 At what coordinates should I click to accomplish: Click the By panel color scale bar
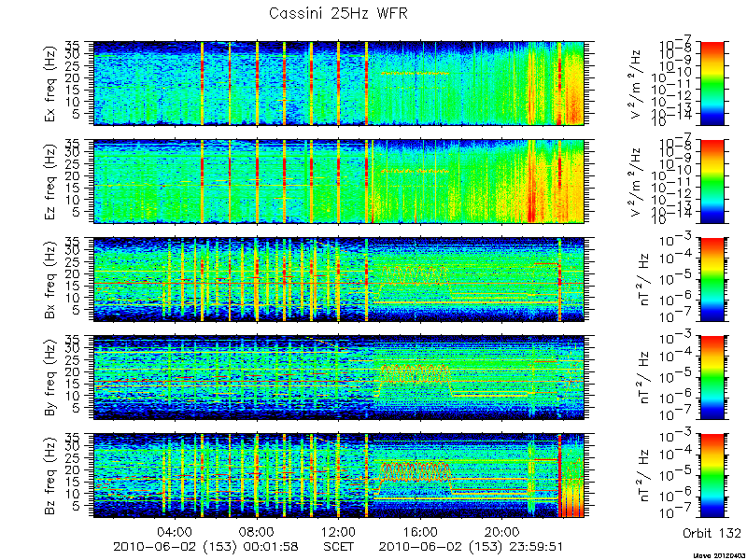[712, 378]
